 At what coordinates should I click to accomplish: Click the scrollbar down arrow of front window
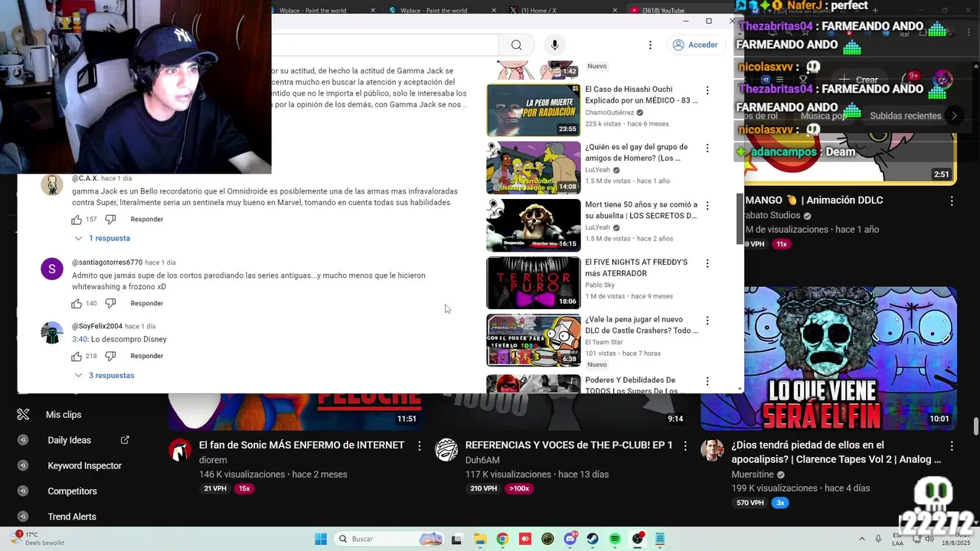coord(739,389)
